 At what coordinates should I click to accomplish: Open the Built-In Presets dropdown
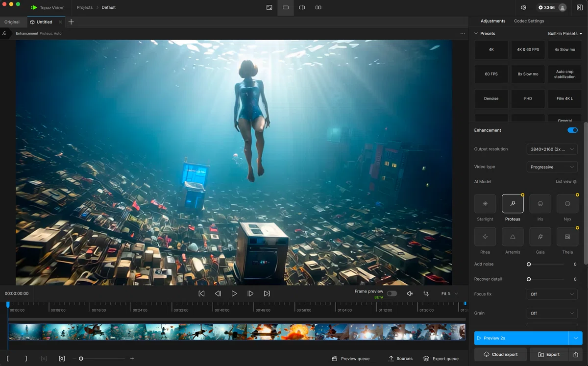(565, 34)
